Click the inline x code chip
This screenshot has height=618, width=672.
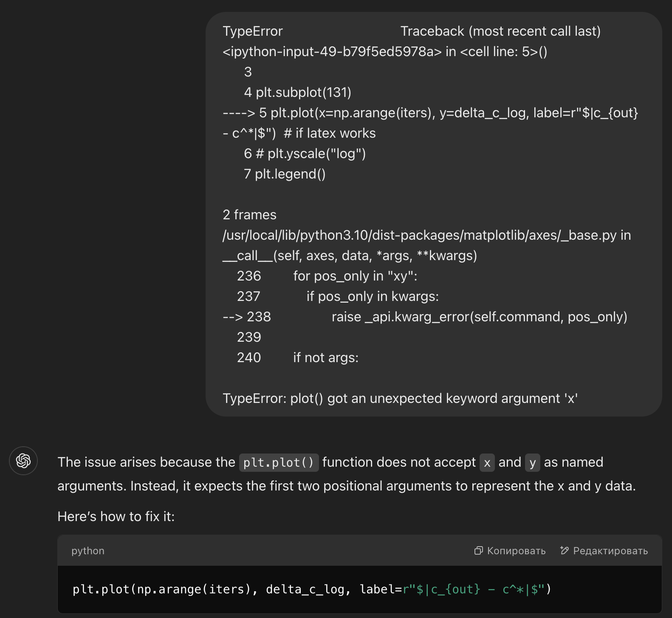coord(487,462)
